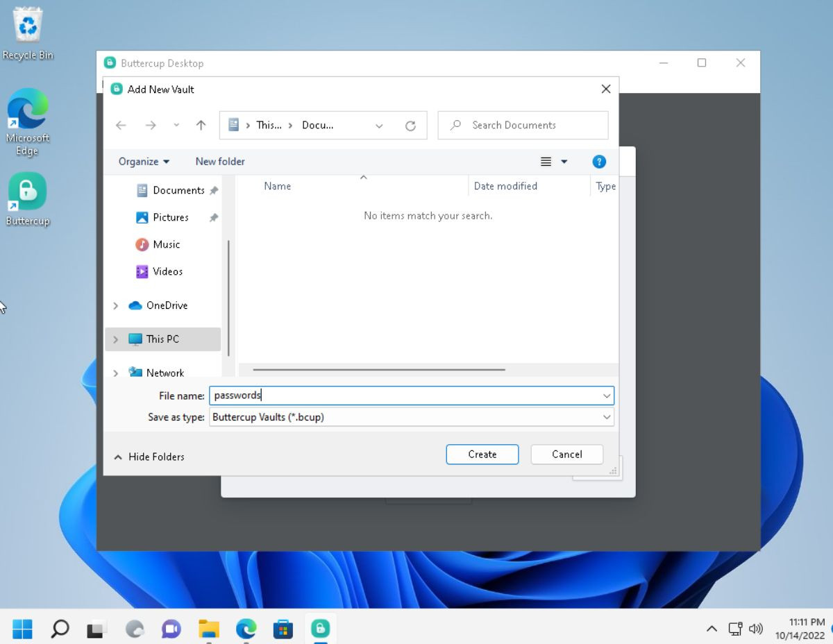Open the address bar path dropdown
The width and height of the screenshot is (833, 644).
click(379, 126)
